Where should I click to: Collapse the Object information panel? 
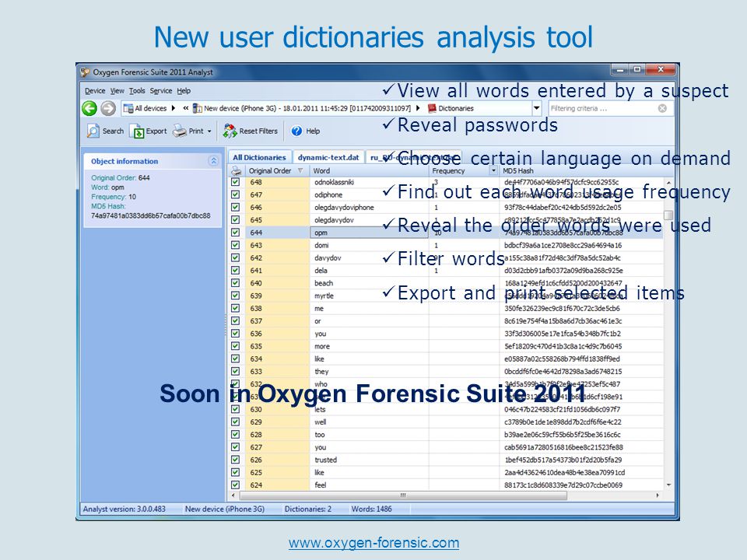[213, 161]
